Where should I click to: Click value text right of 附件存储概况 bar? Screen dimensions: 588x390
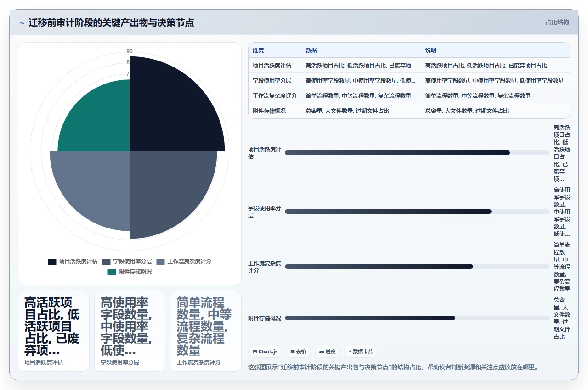pyautogui.click(x=562, y=318)
